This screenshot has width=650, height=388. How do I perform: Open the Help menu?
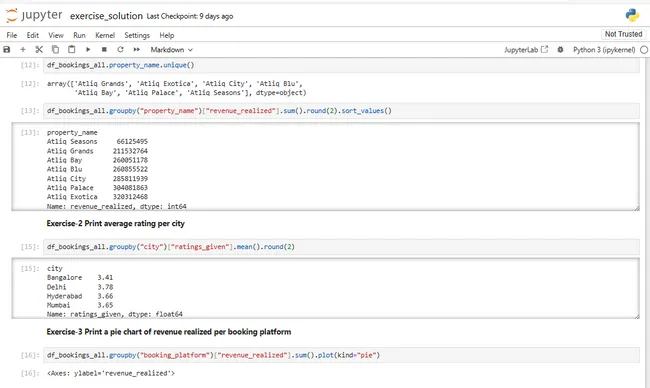tap(167, 35)
